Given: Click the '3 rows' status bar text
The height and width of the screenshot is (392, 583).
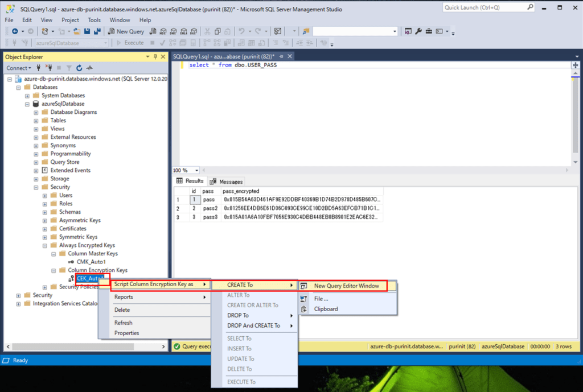Looking at the screenshot, I should (x=564, y=346).
